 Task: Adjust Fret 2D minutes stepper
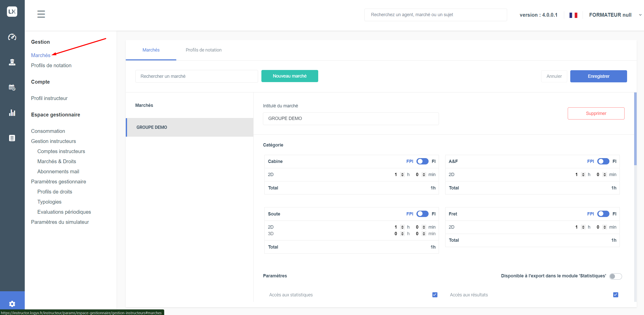pos(605,227)
